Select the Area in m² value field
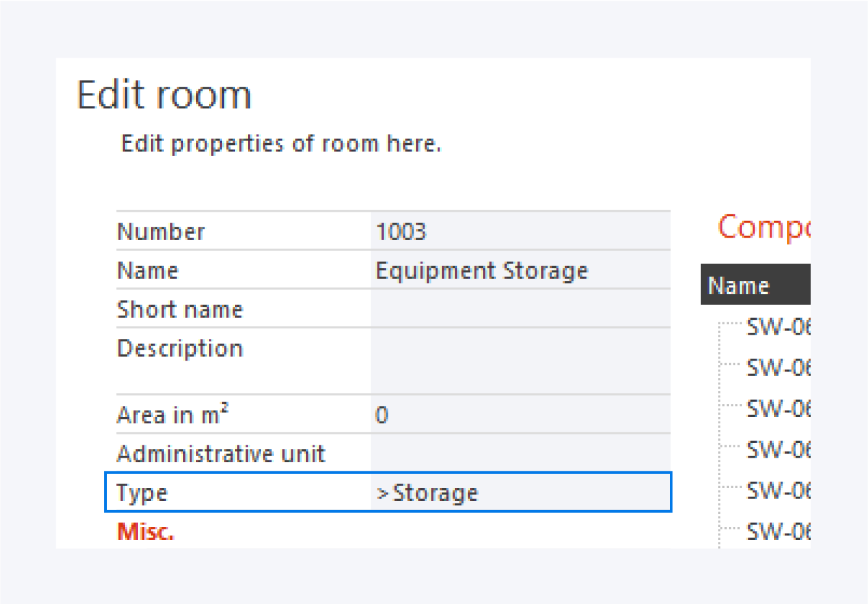This screenshot has width=868, height=604. (x=520, y=414)
